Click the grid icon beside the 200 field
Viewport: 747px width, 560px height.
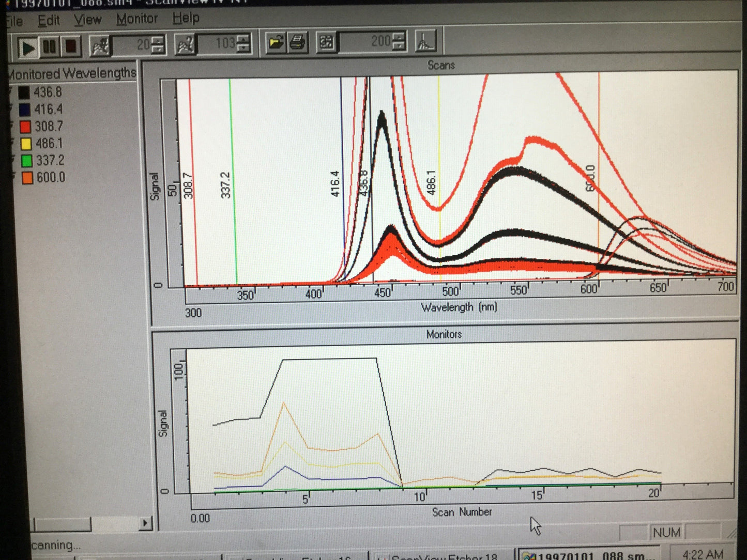pos(326,42)
